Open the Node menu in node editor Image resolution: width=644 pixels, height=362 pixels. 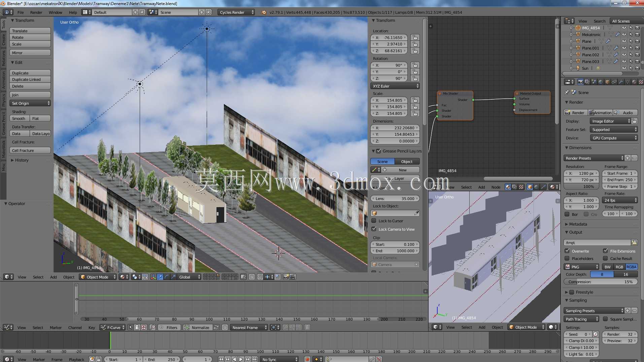pos(496,187)
